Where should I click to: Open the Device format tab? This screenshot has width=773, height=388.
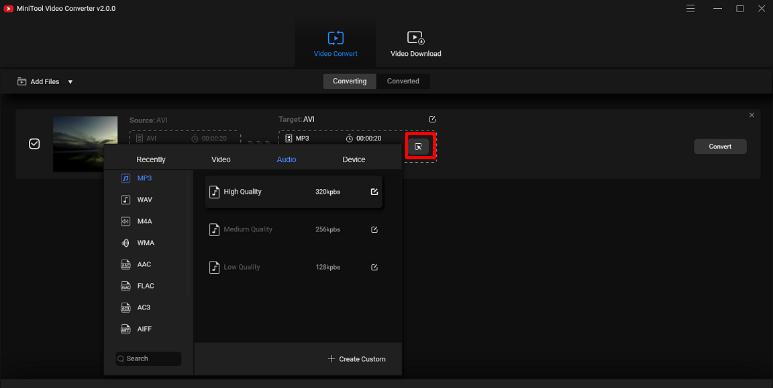pyautogui.click(x=354, y=160)
